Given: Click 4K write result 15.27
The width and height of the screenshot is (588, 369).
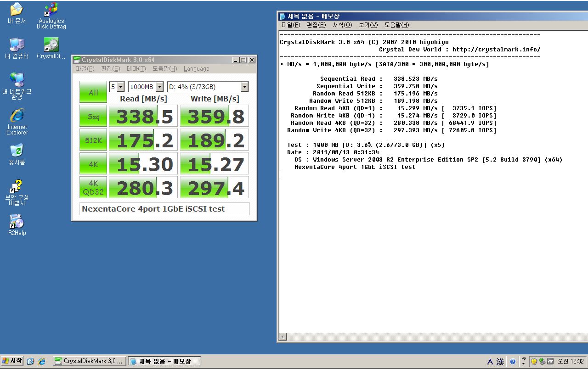Looking at the screenshot, I should click(215, 164).
